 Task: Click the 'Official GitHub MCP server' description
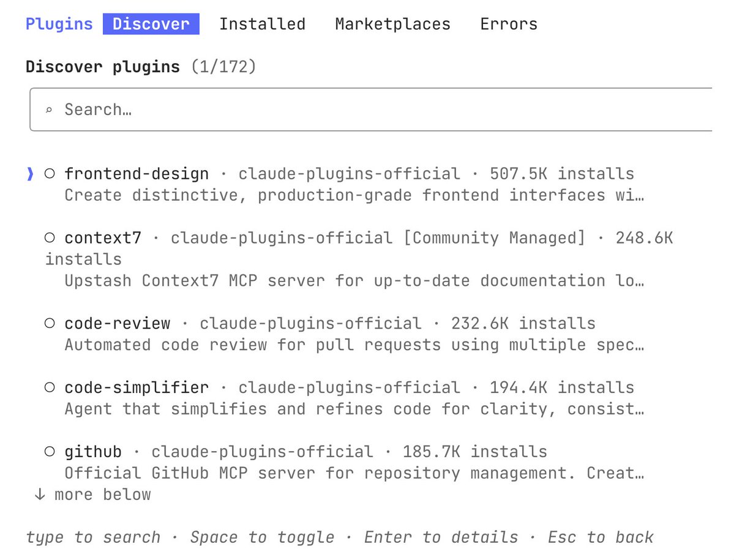click(354, 473)
